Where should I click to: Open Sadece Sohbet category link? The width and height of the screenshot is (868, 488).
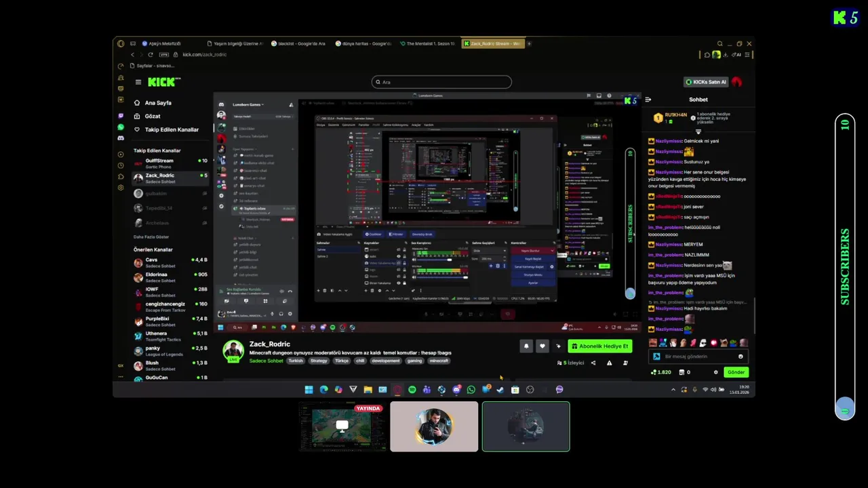266,361
